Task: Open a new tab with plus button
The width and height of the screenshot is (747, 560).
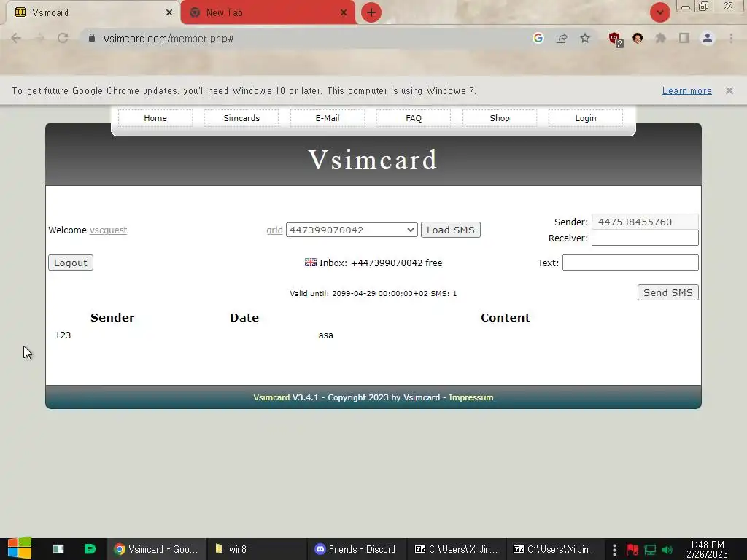Action: (371, 12)
